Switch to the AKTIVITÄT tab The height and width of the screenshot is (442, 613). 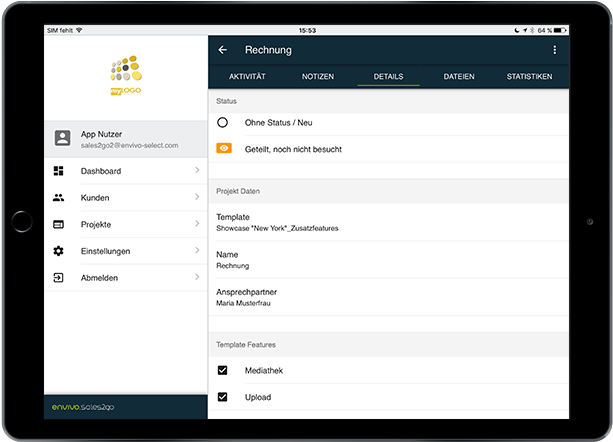coord(247,76)
